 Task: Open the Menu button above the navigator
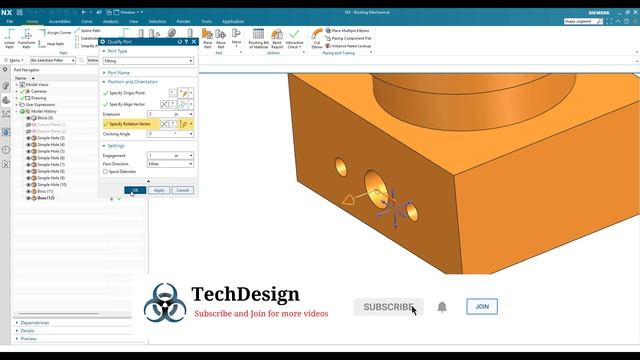[15, 60]
